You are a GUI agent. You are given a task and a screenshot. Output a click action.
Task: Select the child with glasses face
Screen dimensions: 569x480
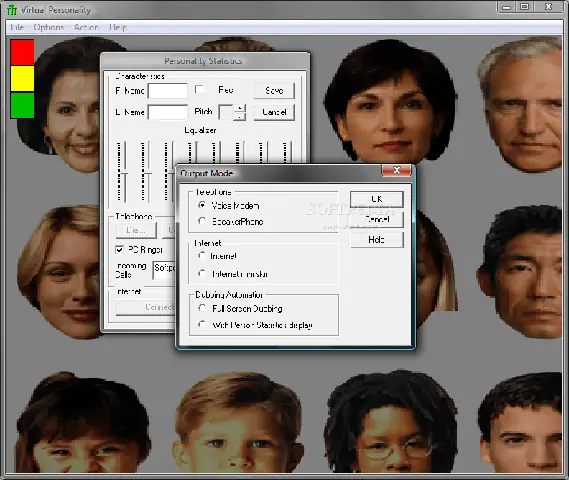[x=390, y=423]
